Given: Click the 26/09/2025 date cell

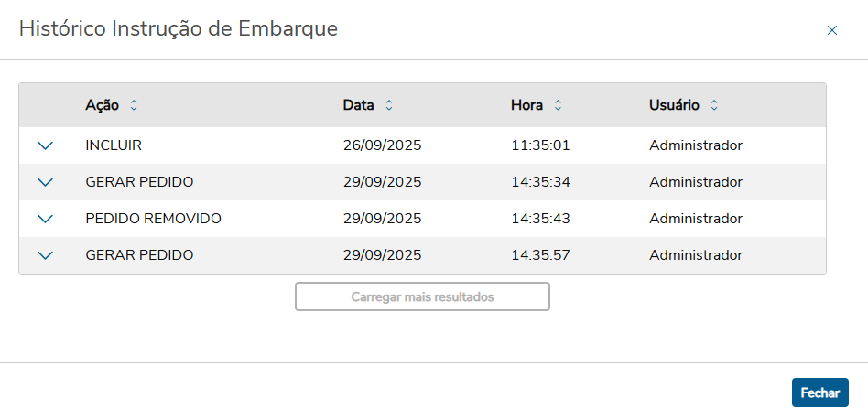Looking at the screenshot, I should (x=382, y=145).
